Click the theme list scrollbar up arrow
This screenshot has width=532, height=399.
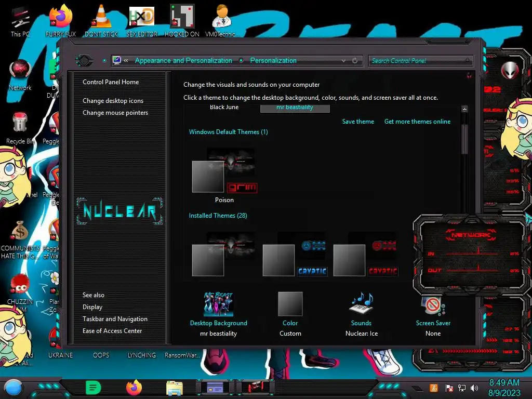pos(464,109)
